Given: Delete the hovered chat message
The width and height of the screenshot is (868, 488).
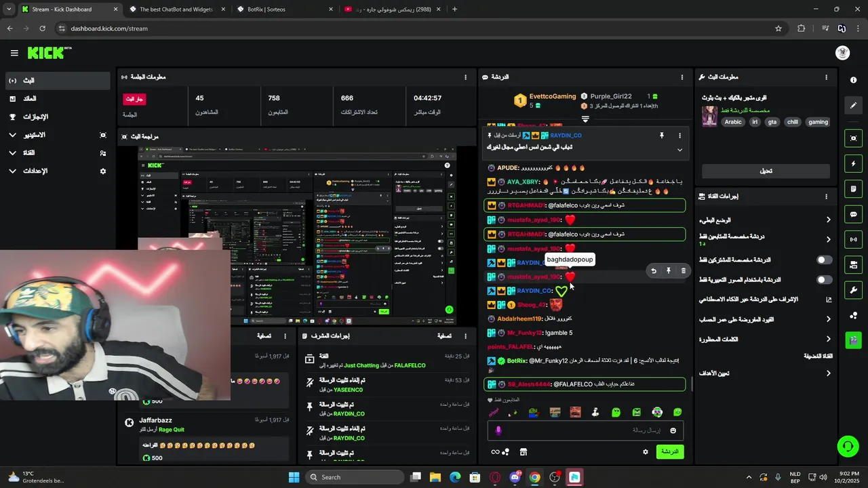Looking at the screenshot, I should click(x=683, y=271).
